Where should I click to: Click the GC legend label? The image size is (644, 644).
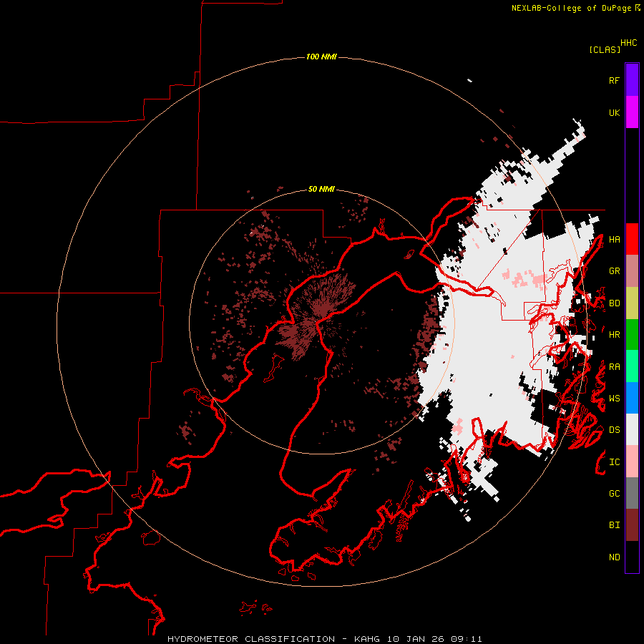pos(614,494)
